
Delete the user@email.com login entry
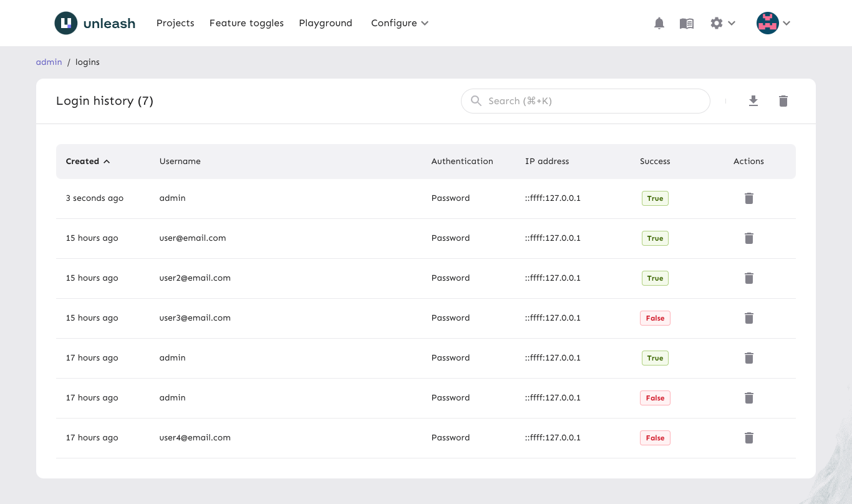748,238
